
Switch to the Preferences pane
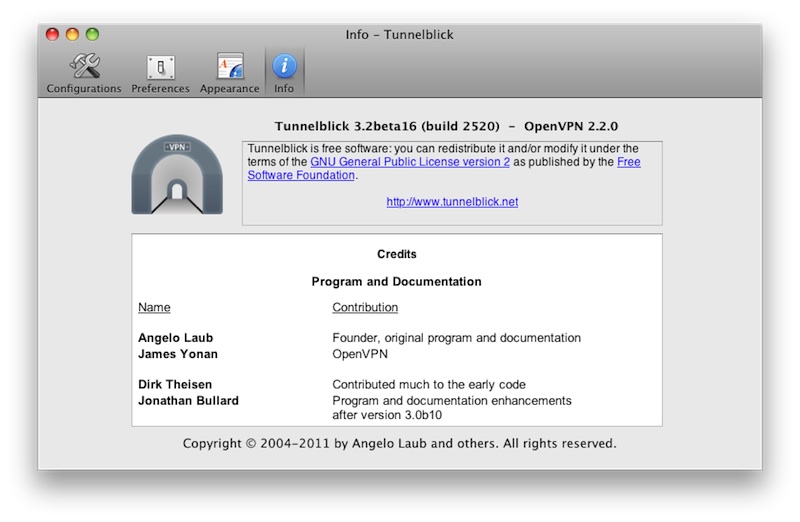pyautogui.click(x=160, y=72)
